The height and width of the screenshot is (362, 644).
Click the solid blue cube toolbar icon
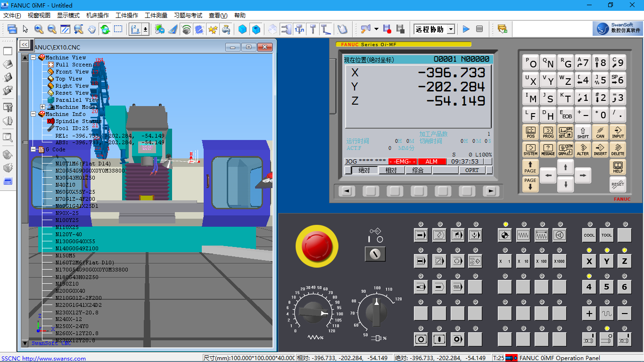click(x=242, y=29)
